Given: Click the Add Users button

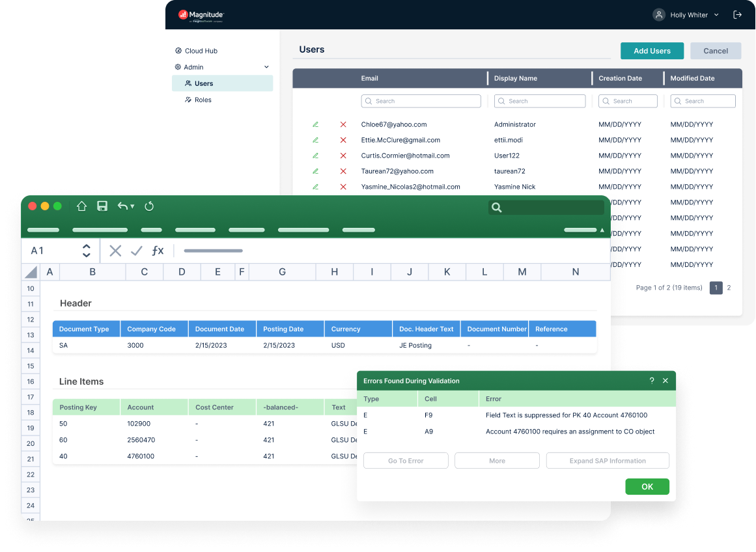Looking at the screenshot, I should click(652, 51).
